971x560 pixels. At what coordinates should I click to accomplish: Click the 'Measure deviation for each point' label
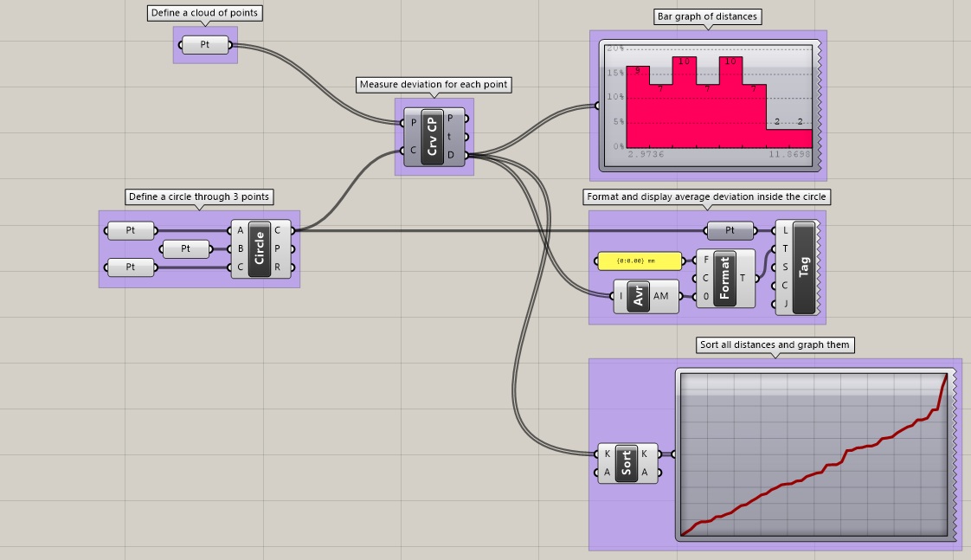click(434, 84)
